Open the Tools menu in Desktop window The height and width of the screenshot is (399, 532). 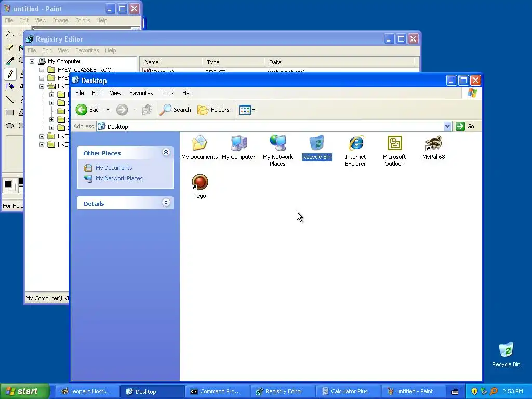168,93
